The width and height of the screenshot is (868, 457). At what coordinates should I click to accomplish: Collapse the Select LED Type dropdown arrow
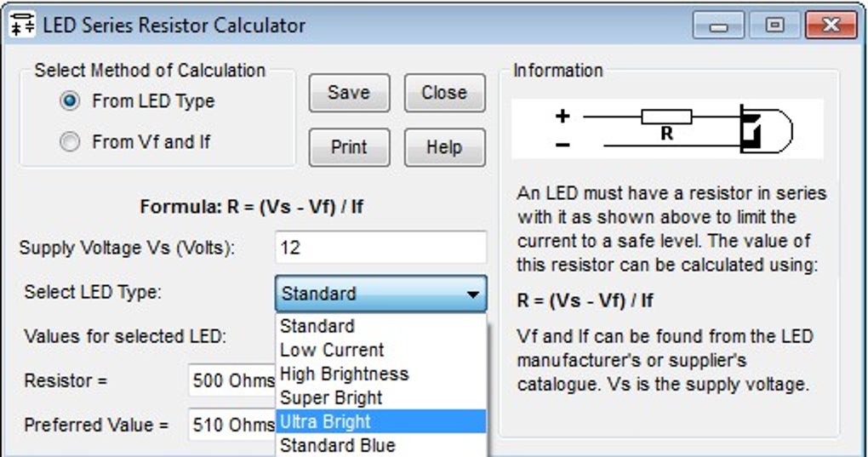(x=473, y=294)
